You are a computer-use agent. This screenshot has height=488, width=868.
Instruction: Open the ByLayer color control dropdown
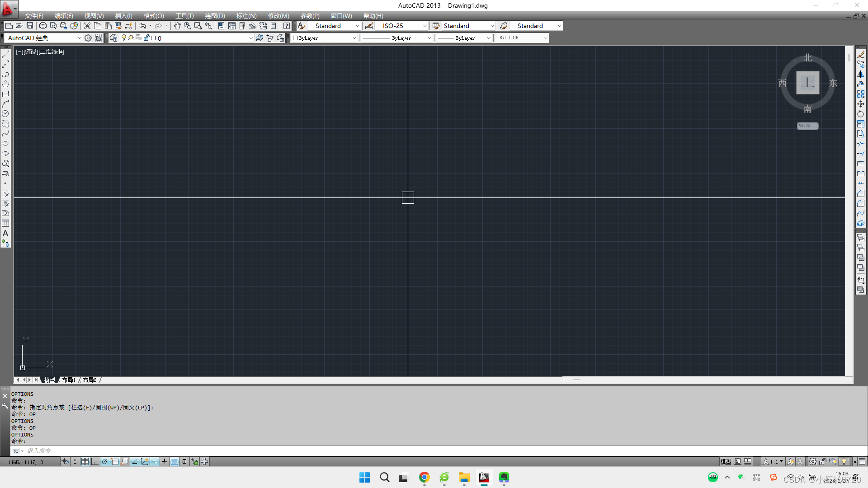[x=354, y=38]
